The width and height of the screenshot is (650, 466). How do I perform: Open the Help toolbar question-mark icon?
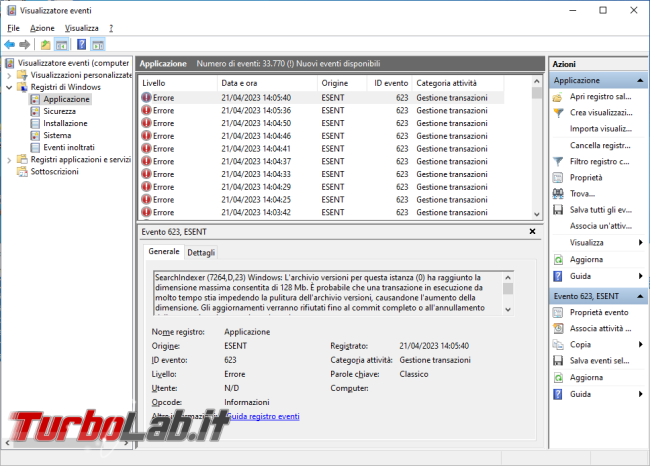coord(82,44)
